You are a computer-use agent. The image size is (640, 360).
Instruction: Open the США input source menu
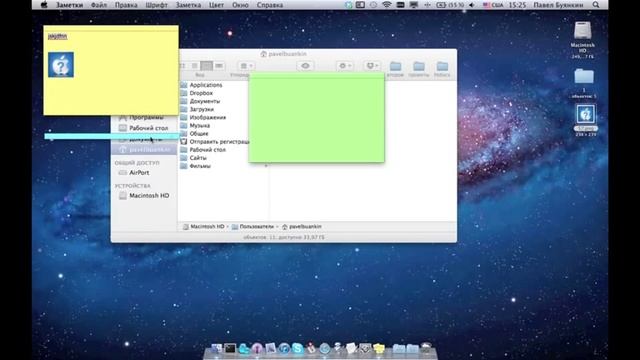tap(493, 5)
